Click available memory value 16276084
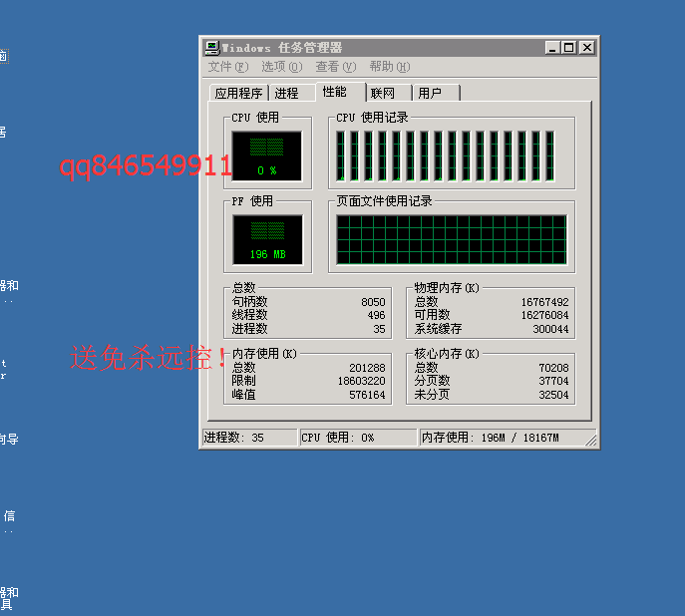The image size is (685, 616). [x=544, y=315]
